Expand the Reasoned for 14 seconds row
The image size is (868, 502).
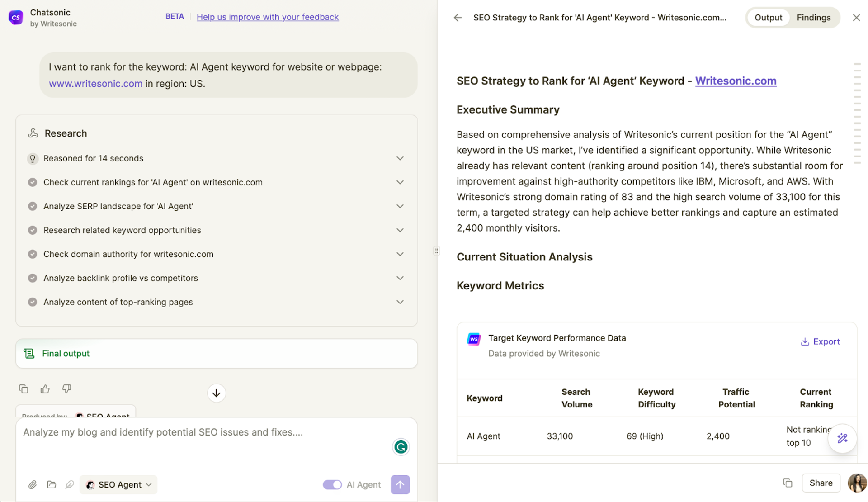tap(216, 158)
